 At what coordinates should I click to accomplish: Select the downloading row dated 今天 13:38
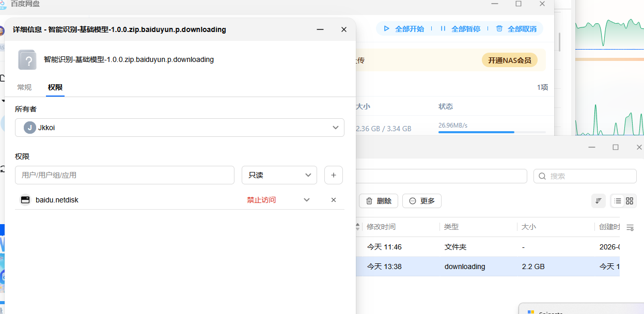488,266
